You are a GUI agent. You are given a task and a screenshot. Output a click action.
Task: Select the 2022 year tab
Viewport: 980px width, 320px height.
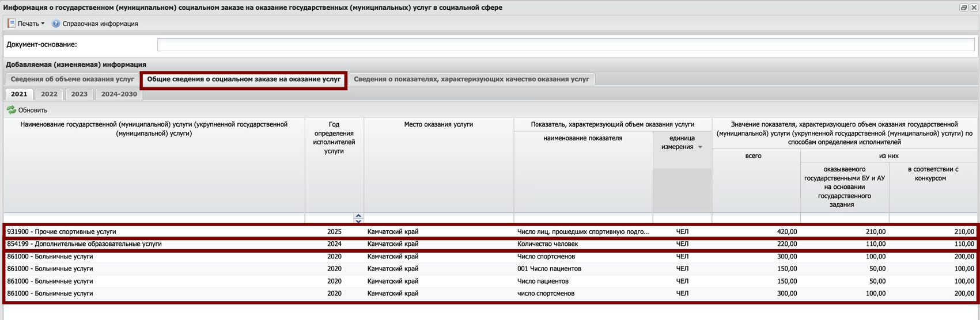(x=49, y=94)
